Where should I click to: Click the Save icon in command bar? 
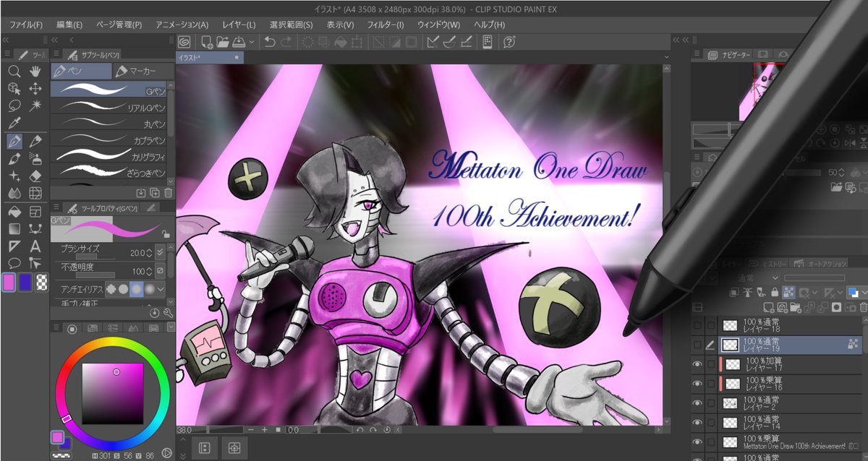[239, 42]
